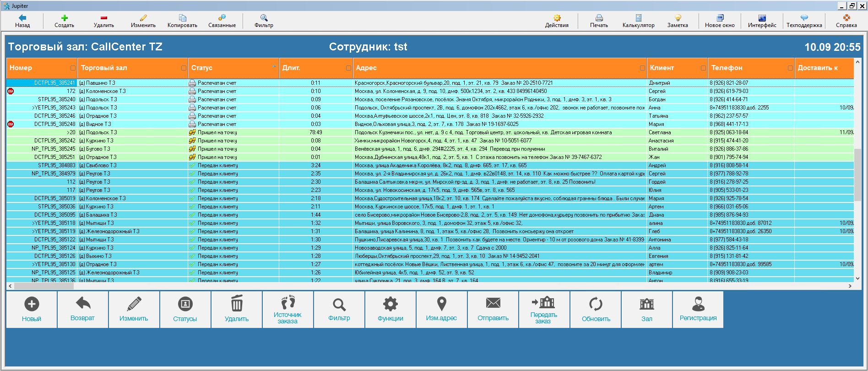Open the Калькулятор tool

[638, 18]
